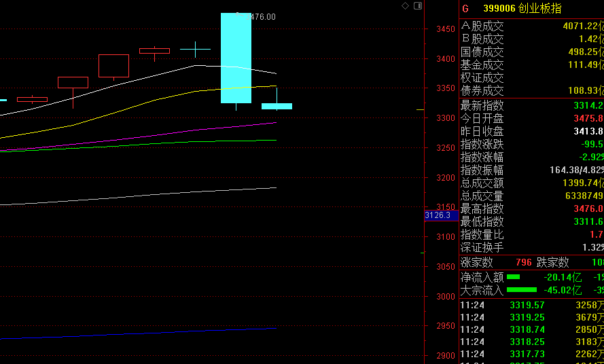The width and height of the screenshot is (604, 364).
Task: Select the tick row priced 3319.25
Action: (x=532, y=317)
